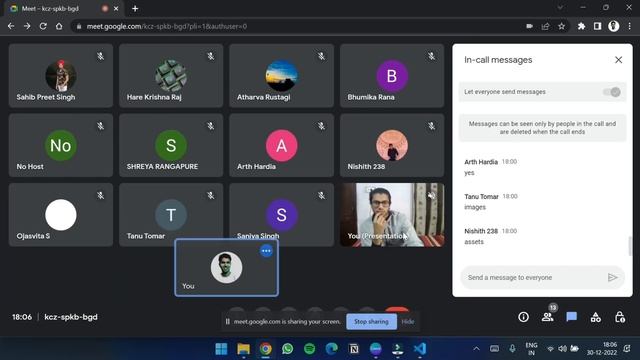This screenshot has width=640, height=360.
Task: Open WhatsApp from taskbar
Action: tap(287, 349)
